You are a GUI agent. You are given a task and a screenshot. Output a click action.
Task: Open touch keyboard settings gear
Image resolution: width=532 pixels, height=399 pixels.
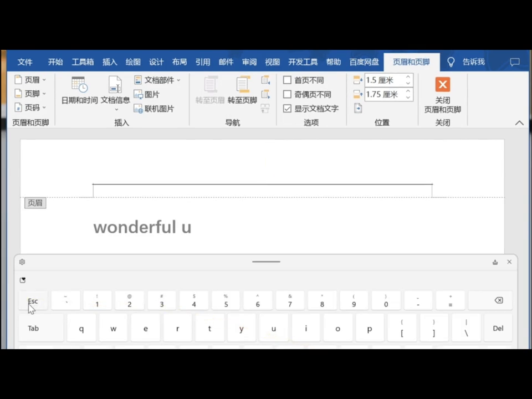point(22,262)
